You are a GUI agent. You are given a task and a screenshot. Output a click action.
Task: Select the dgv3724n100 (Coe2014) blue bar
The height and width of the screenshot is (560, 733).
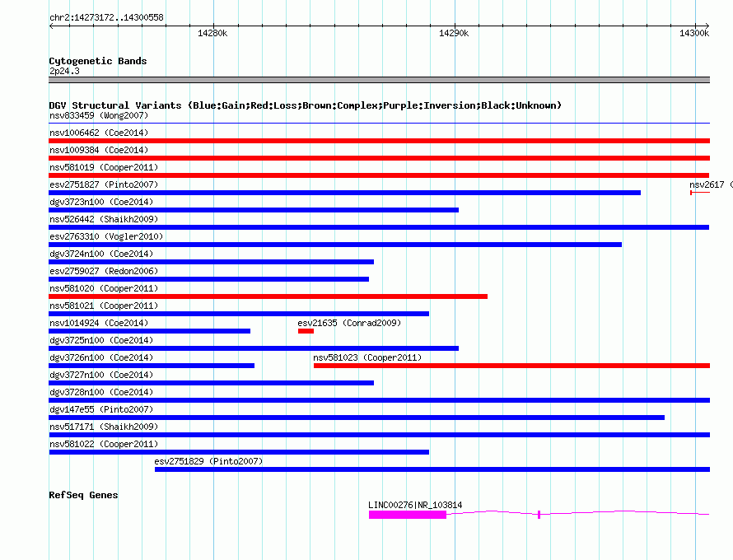(212, 262)
